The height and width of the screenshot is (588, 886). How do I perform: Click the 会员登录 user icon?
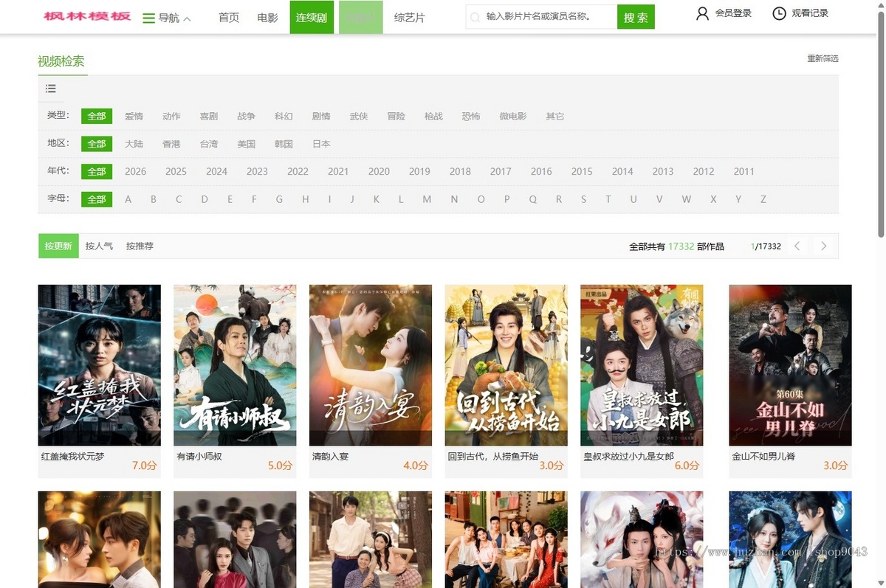coord(702,13)
